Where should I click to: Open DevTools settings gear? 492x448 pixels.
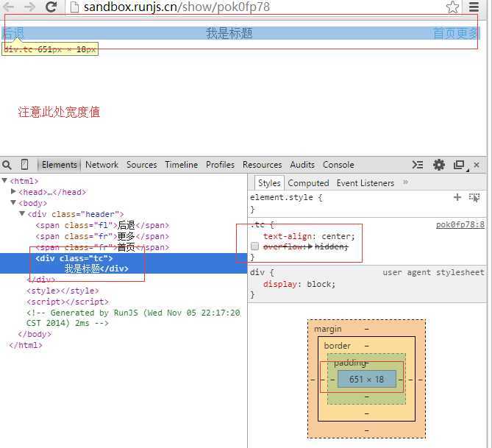(438, 165)
